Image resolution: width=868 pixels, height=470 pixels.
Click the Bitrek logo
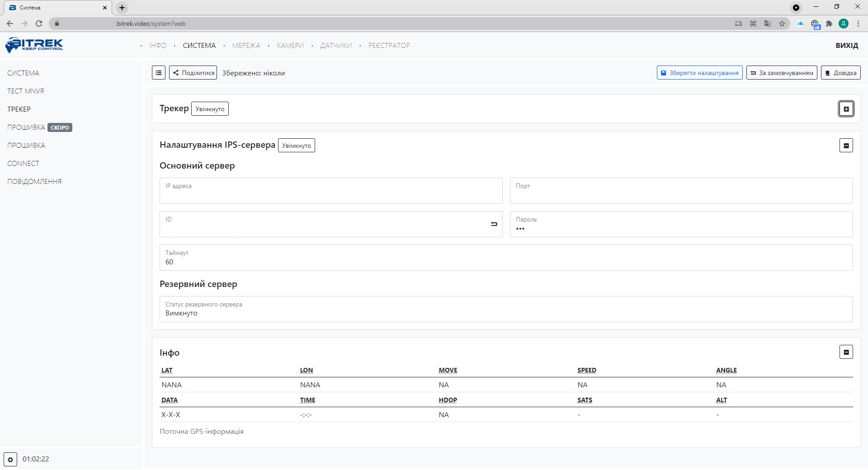[x=34, y=45]
